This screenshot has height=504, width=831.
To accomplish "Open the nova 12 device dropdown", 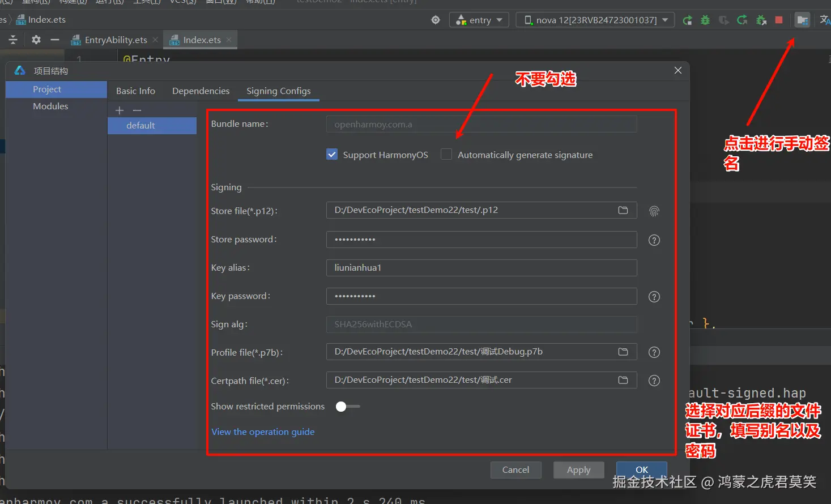I will [595, 20].
